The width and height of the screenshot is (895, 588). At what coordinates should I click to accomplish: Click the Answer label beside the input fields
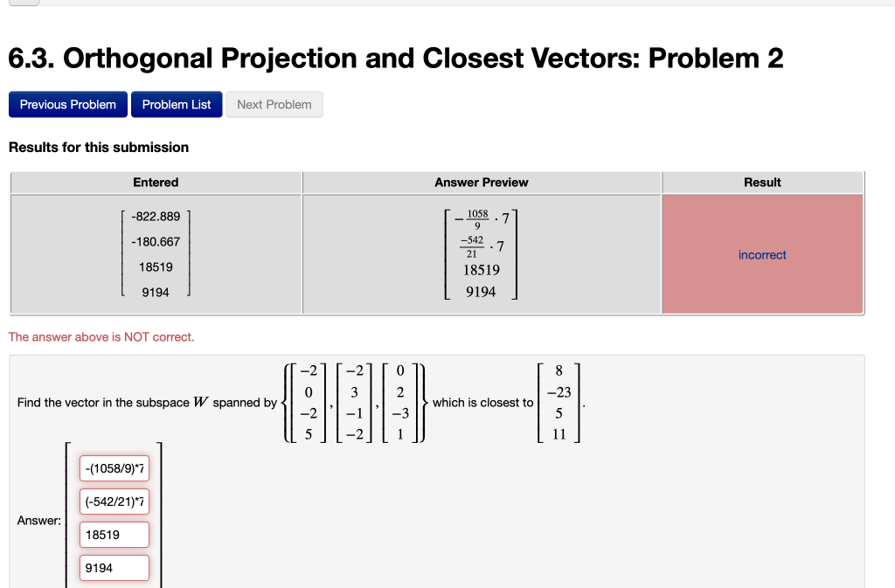tap(38, 520)
